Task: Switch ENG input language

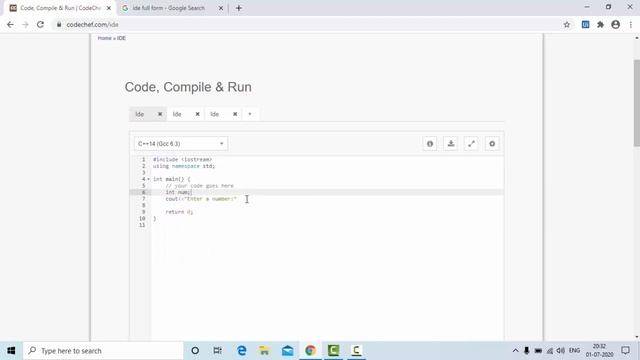Action: 574,351
